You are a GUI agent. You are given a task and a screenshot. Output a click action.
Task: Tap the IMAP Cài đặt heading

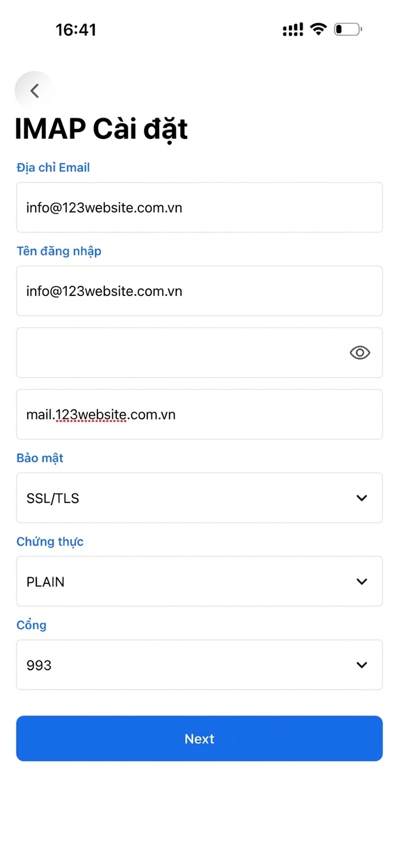coord(101,129)
